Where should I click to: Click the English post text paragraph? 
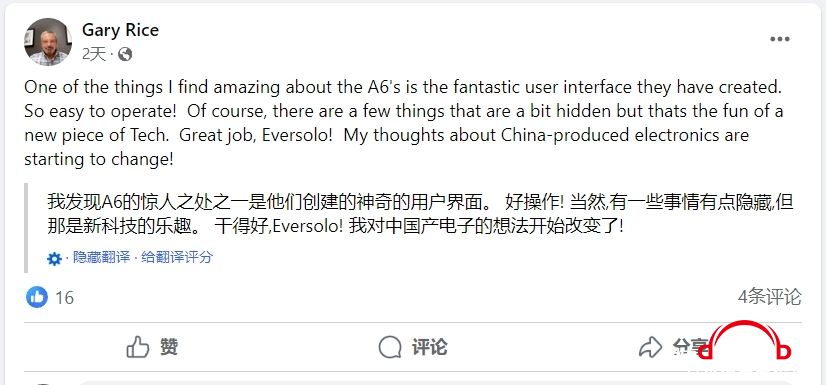tap(404, 123)
